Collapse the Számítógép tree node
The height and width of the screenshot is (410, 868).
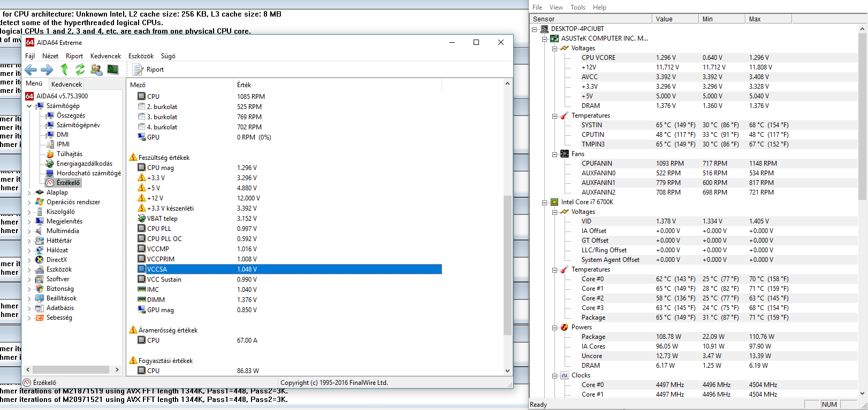(29, 106)
